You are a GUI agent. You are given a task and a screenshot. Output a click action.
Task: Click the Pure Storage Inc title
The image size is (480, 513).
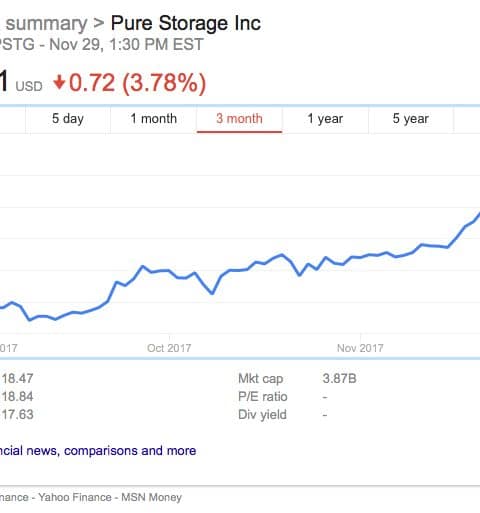186,23
